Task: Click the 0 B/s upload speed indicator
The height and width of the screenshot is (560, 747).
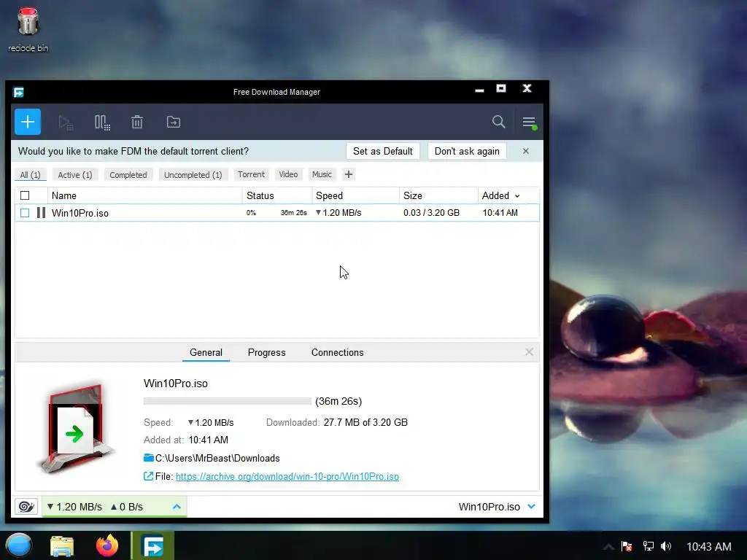Action: (127, 507)
